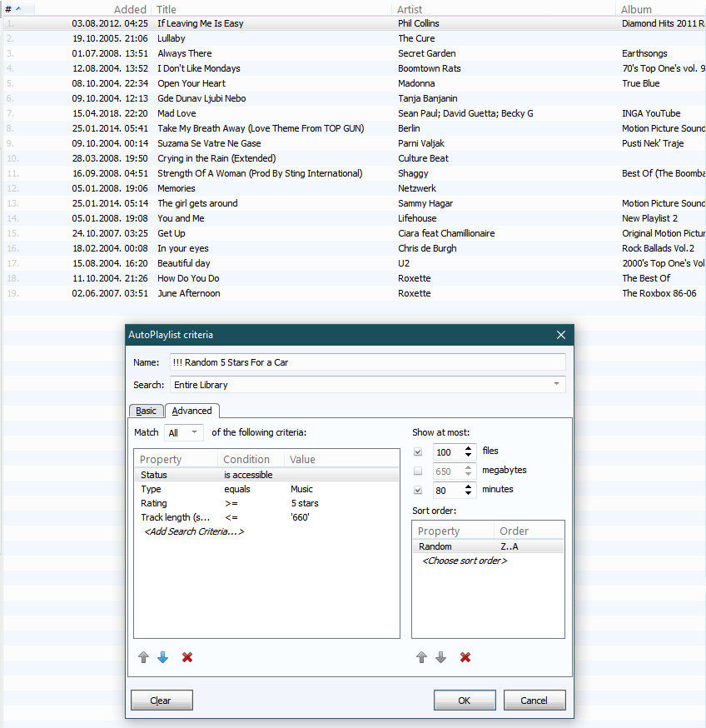Select the Advanced tab
The width and height of the screenshot is (706, 728).
(x=191, y=411)
